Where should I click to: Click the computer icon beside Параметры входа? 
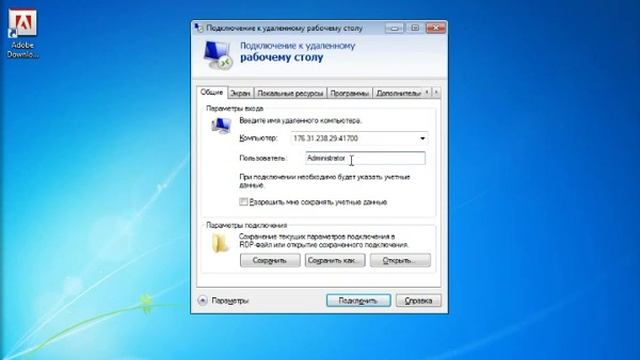point(221,126)
